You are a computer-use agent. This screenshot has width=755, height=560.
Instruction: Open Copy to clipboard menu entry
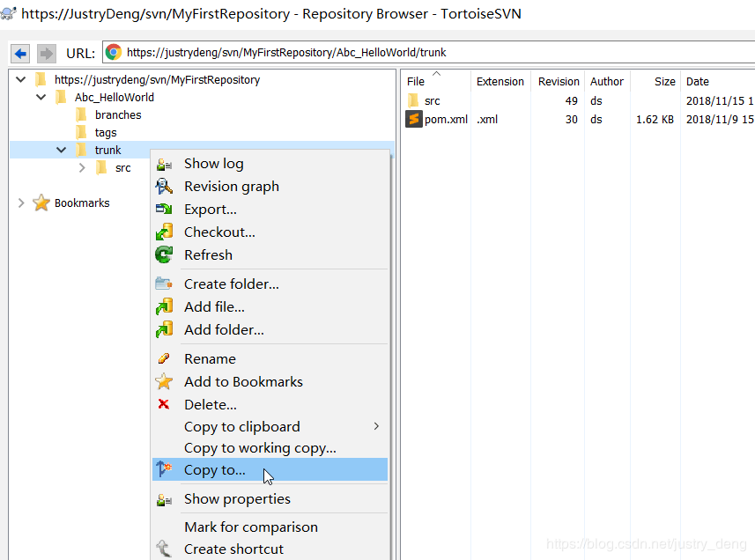tap(270, 427)
